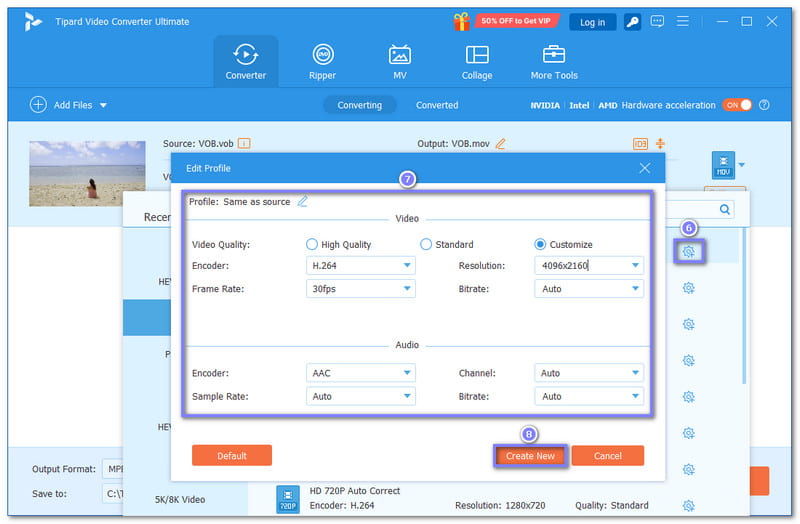The height and width of the screenshot is (524, 800).
Task: Show the Converting list
Action: click(359, 105)
